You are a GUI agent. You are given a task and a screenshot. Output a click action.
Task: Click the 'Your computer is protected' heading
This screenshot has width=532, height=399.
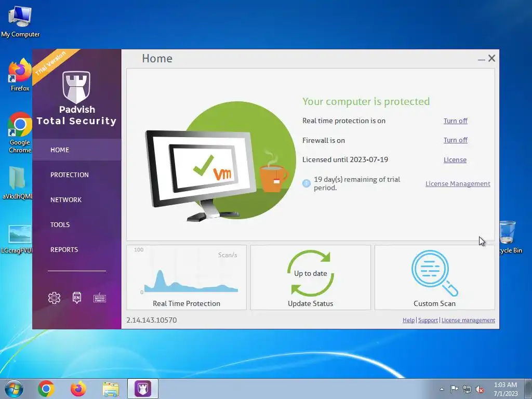(x=366, y=101)
